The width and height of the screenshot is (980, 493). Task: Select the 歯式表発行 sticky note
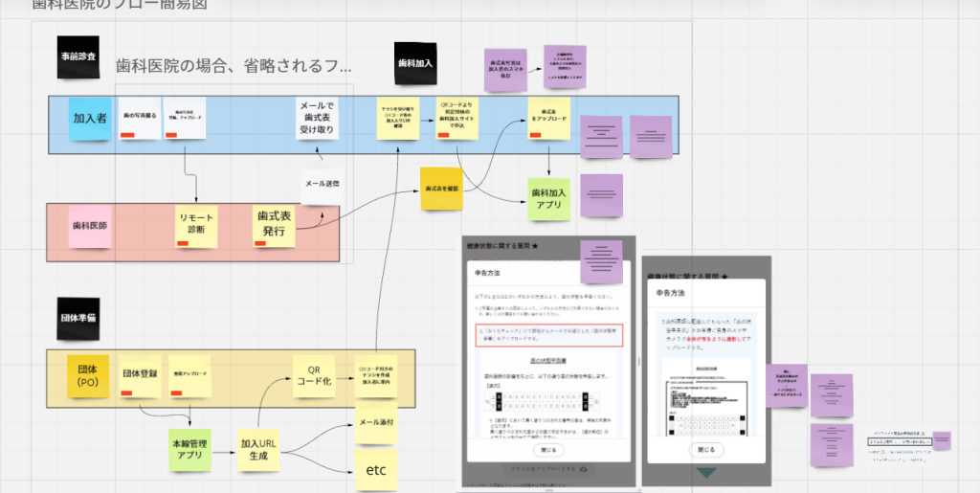click(273, 226)
